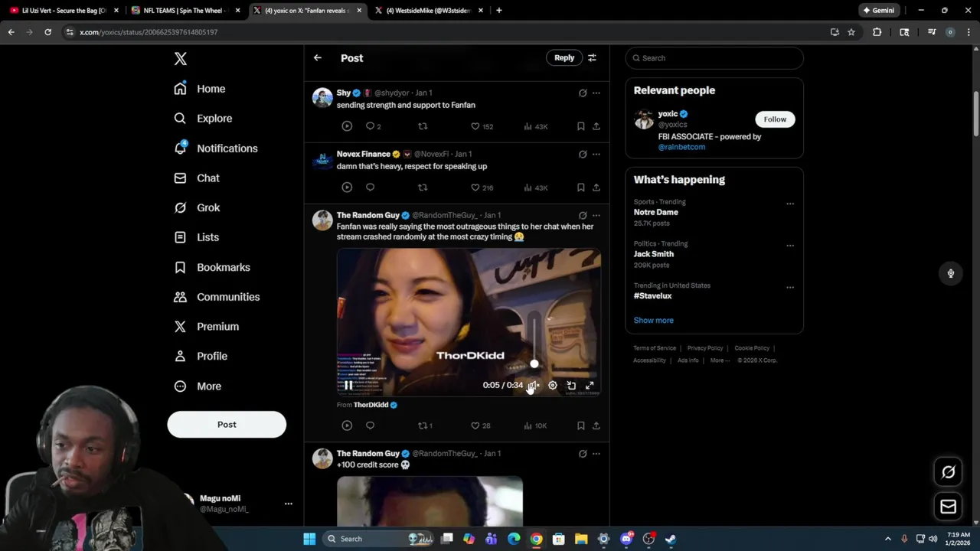Bookmark Shy's reply
The height and width of the screenshot is (551, 980).
pyautogui.click(x=580, y=126)
